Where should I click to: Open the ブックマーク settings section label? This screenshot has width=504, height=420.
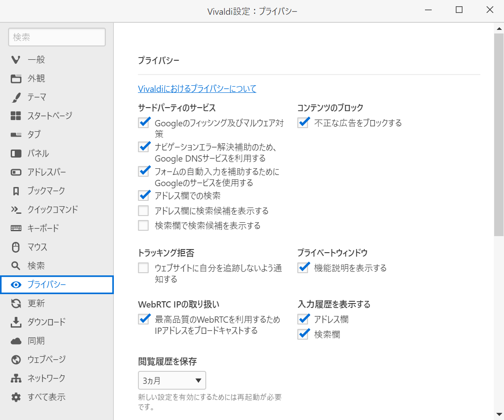coord(46,191)
